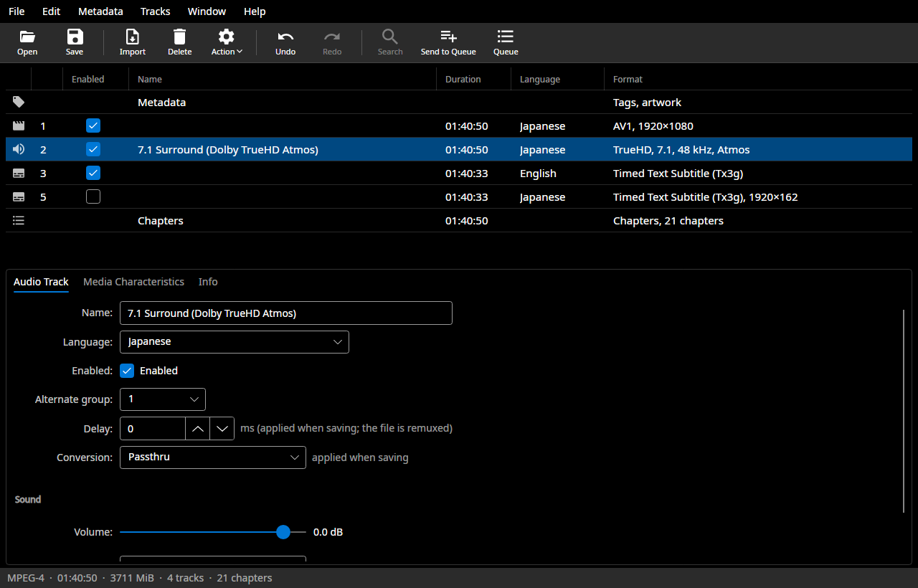Screen dimensions: 918x588
Task: Adjust the Volume slider handle
Action: pos(283,532)
